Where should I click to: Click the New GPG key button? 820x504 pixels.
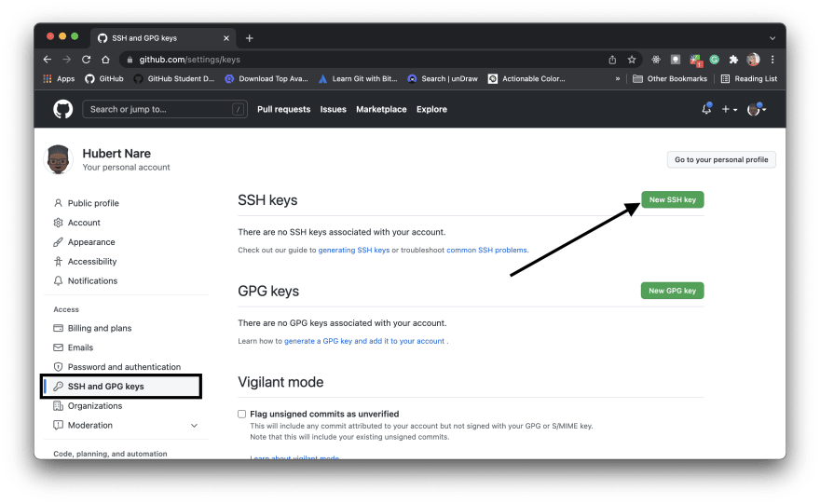pos(673,291)
